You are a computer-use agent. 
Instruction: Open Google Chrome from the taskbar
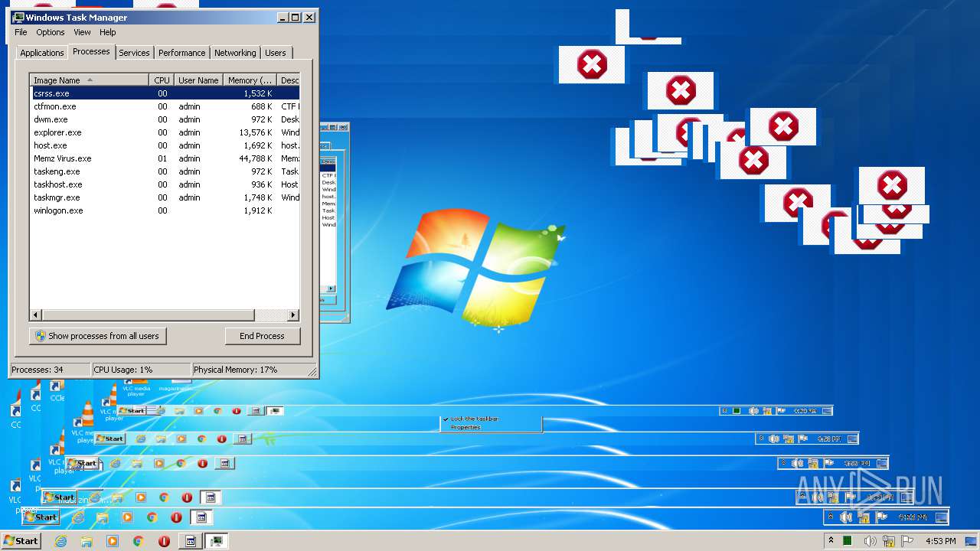click(x=139, y=540)
